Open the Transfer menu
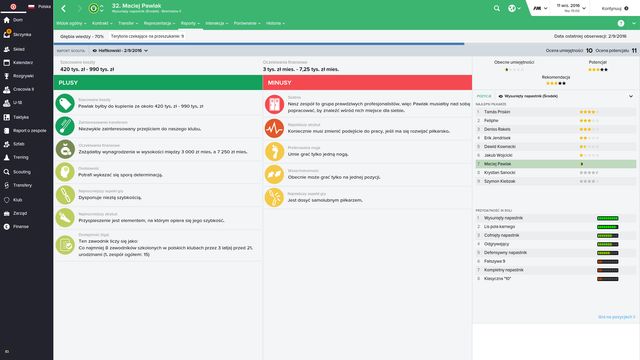The height and width of the screenshot is (360, 640). (x=128, y=23)
